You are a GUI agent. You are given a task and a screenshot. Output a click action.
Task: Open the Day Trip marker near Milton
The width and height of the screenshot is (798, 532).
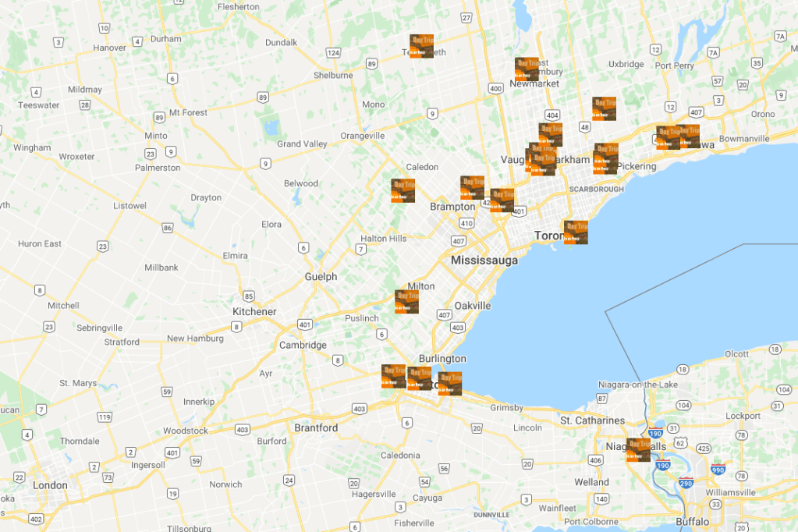[406, 301]
